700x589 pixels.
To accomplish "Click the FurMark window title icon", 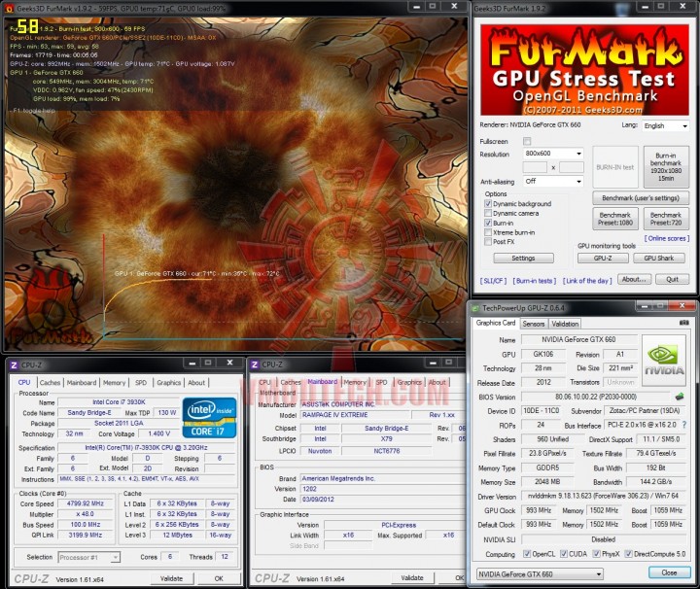I will tap(10, 8).
